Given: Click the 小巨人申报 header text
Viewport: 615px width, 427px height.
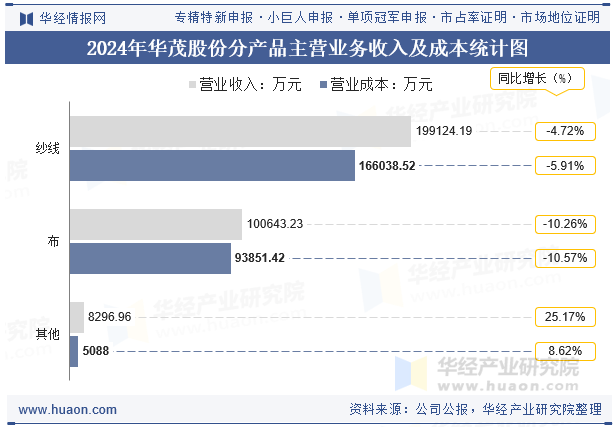Looking at the screenshot, I should [300, 17].
